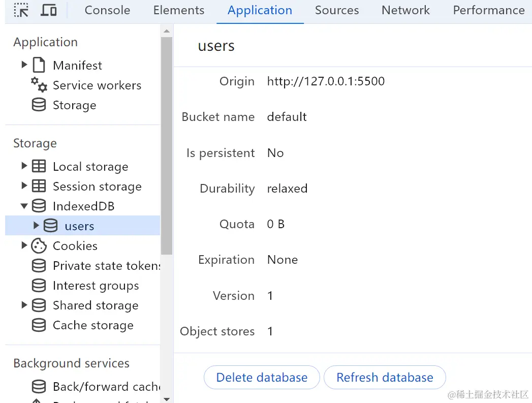
Task: Click the Service workers gear icon
Action: (x=39, y=84)
